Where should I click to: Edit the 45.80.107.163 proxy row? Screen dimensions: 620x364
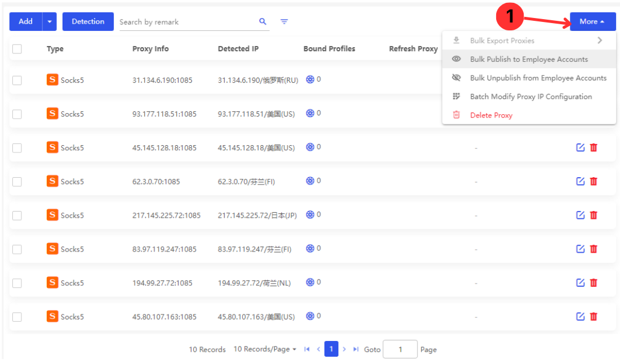580,317
